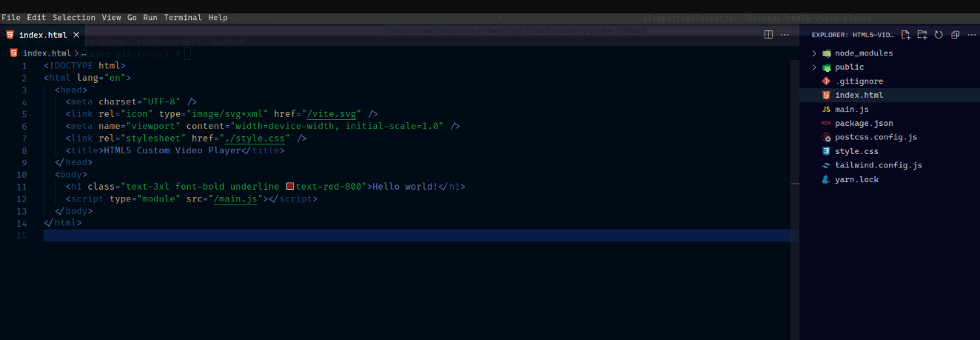This screenshot has width=980, height=340.
Task: Click the lang="en" attribute
Action: pos(101,78)
